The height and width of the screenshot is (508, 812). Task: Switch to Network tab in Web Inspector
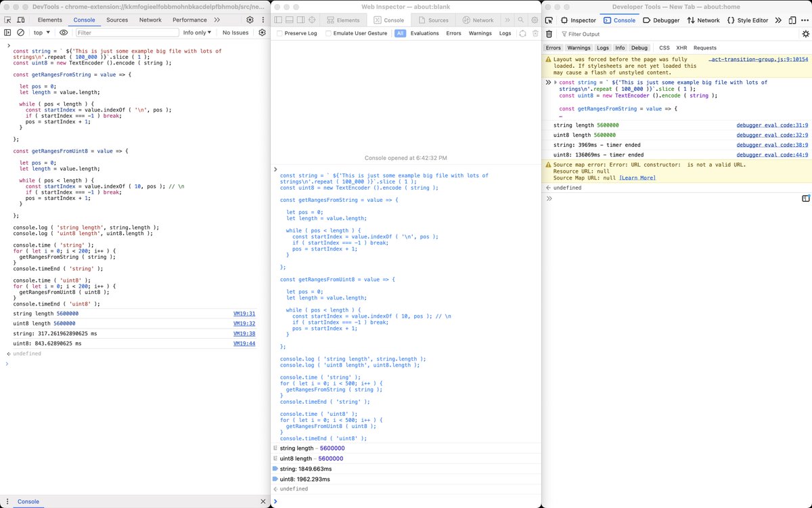(477, 20)
